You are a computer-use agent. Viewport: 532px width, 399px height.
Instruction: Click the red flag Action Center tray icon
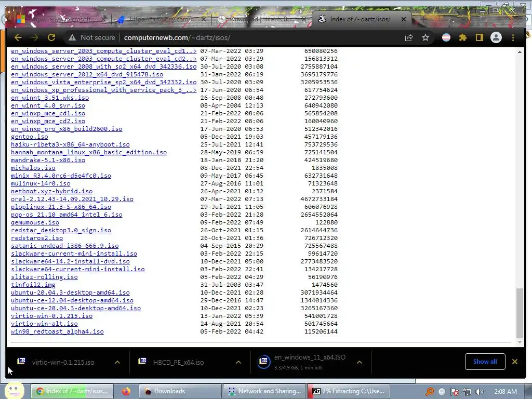click(454, 392)
